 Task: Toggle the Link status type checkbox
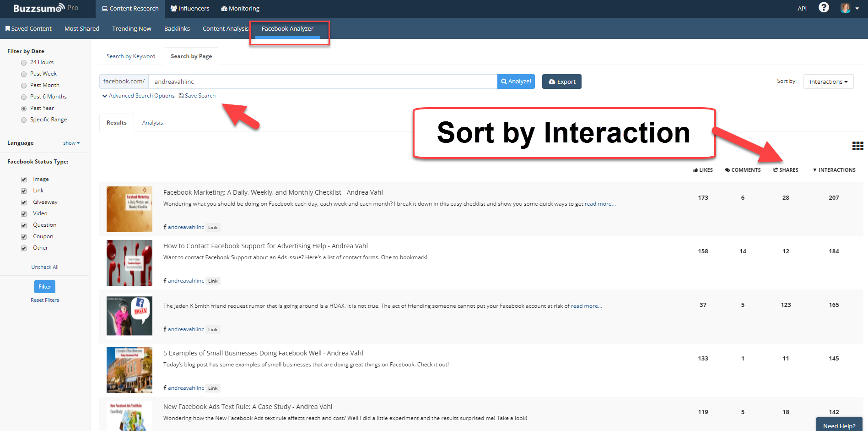[x=24, y=191]
